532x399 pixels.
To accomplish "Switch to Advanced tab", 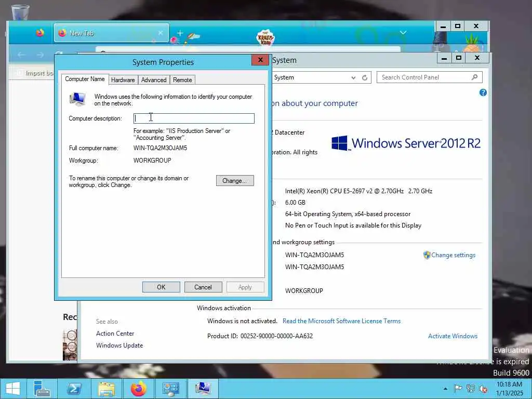I will 154,79.
